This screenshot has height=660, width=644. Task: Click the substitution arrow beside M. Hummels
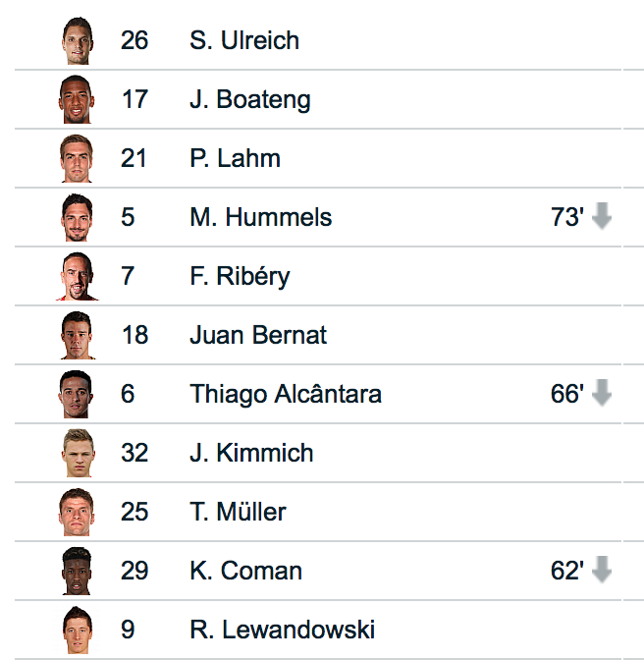(x=602, y=217)
